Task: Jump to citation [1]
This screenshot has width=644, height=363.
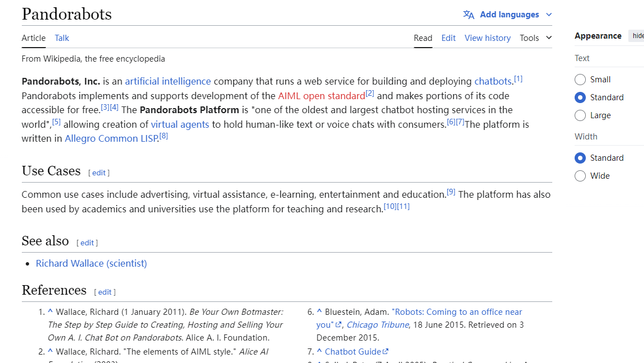Action: click(x=518, y=78)
